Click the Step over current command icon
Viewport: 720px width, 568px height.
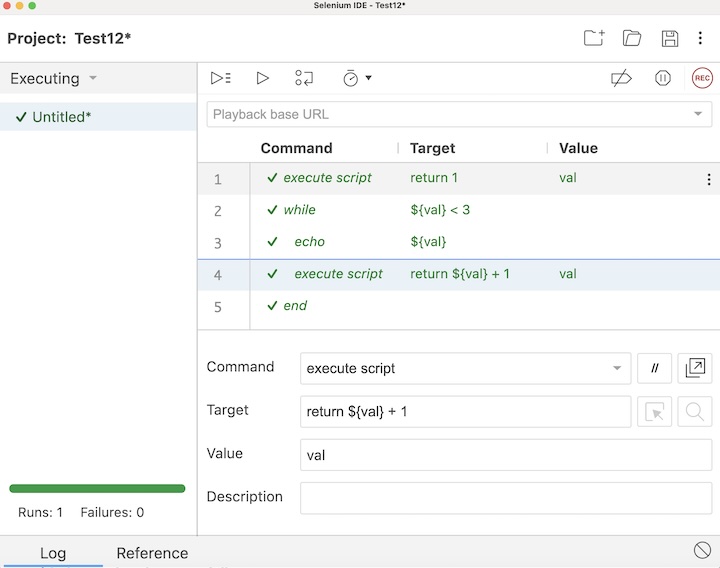(304, 78)
